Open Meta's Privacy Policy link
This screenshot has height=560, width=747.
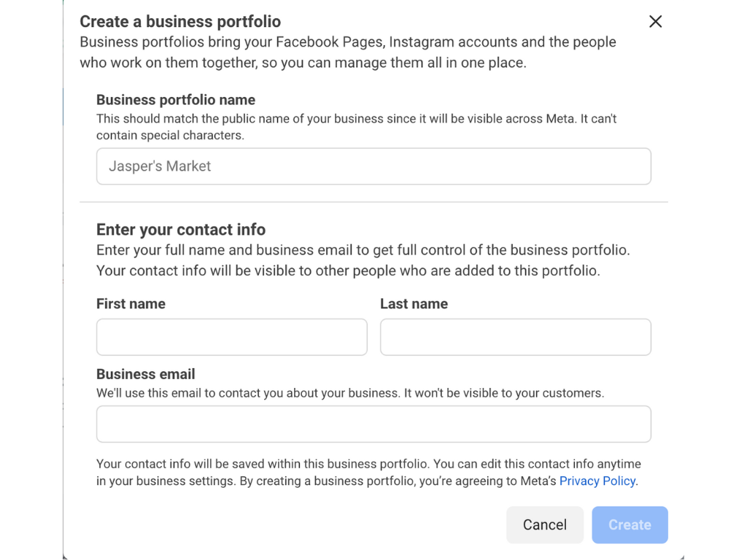pyautogui.click(x=597, y=481)
